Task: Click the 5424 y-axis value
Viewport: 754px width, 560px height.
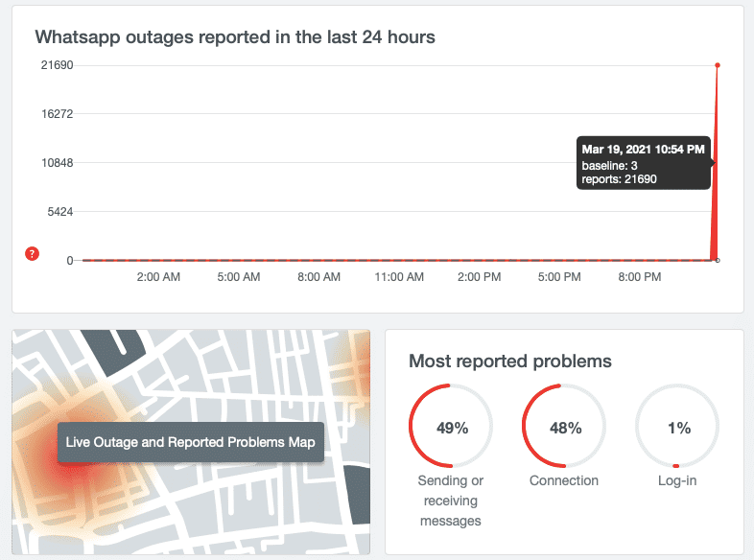Action: 60,212
